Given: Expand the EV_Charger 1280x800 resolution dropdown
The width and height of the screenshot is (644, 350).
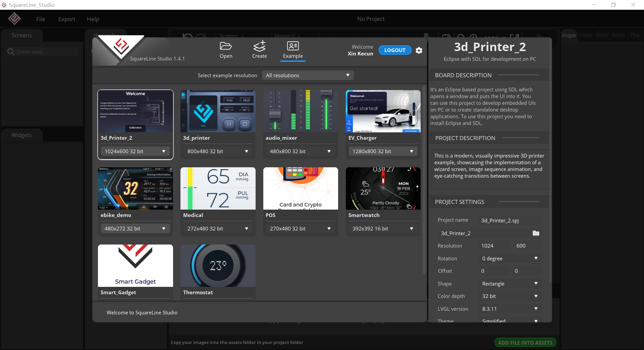Looking at the screenshot, I should click(x=383, y=151).
